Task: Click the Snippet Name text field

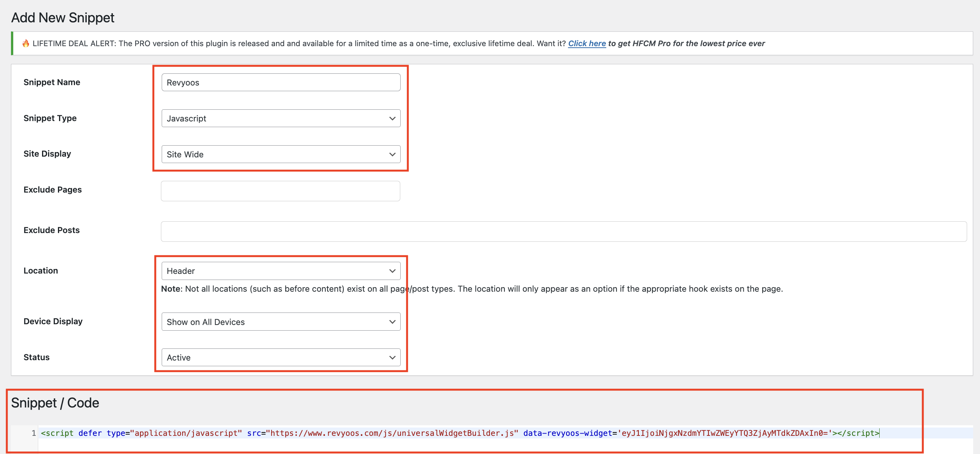Action: (281, 82)
